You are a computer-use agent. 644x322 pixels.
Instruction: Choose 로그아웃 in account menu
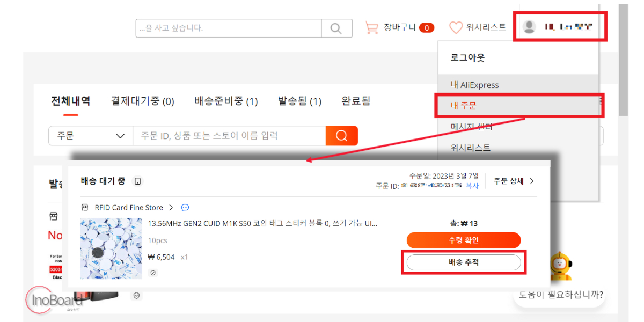click(468, 57)
